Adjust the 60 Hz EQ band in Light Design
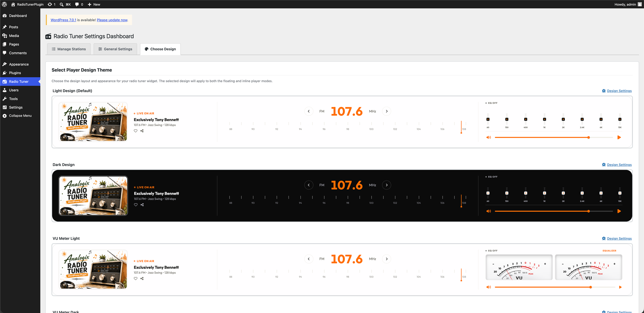This screenshot has height=313, width=644. pos(488,119)
